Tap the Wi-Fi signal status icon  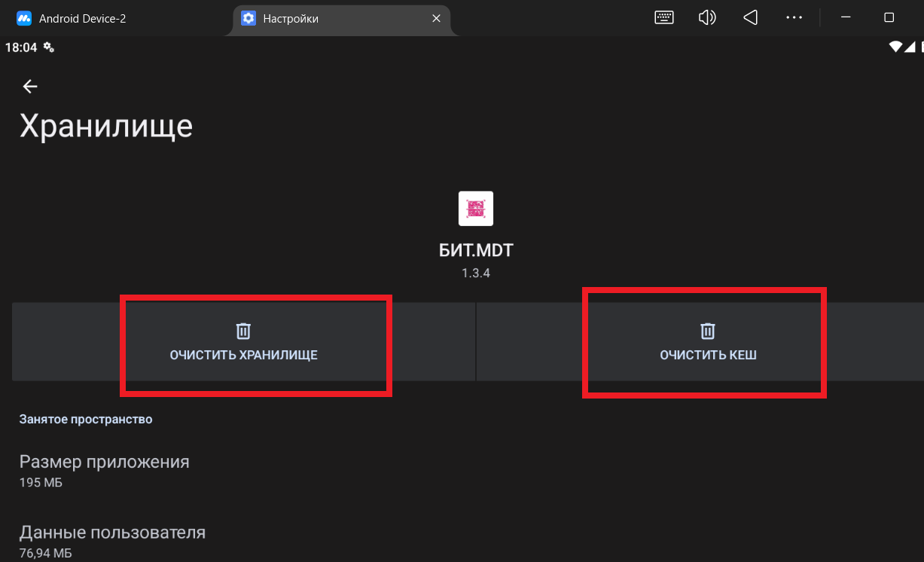(895, 47)
